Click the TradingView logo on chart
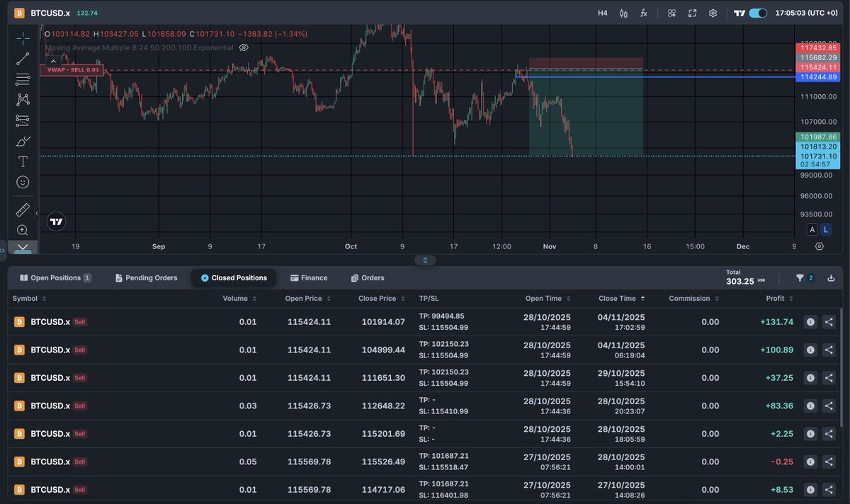The image size is (850, 504). click(x=57, y=222)
